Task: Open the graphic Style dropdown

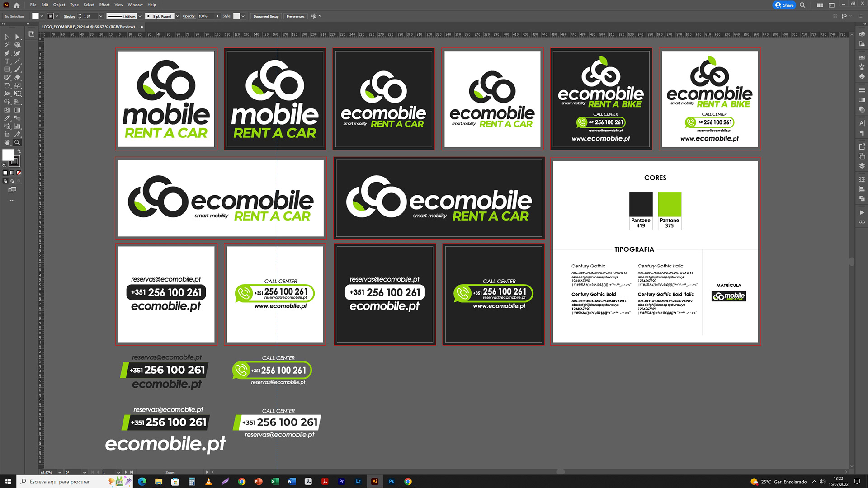Action: tap(243, 16)
